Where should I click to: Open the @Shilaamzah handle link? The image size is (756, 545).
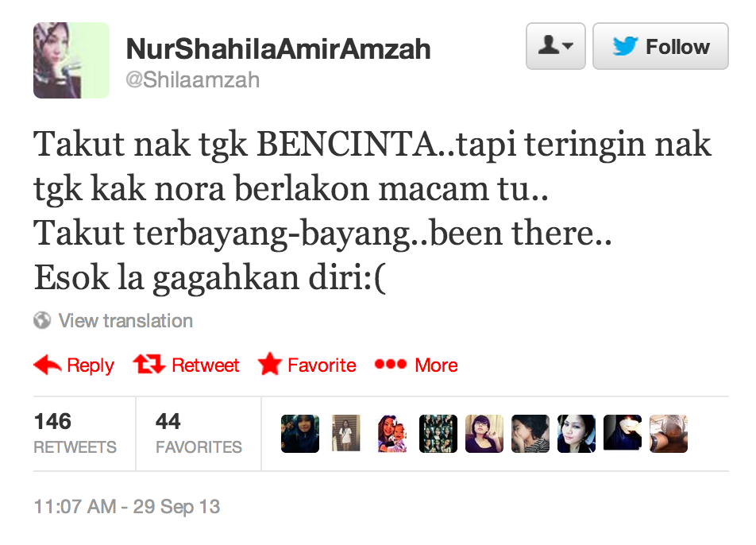click(x=192, y=80)
